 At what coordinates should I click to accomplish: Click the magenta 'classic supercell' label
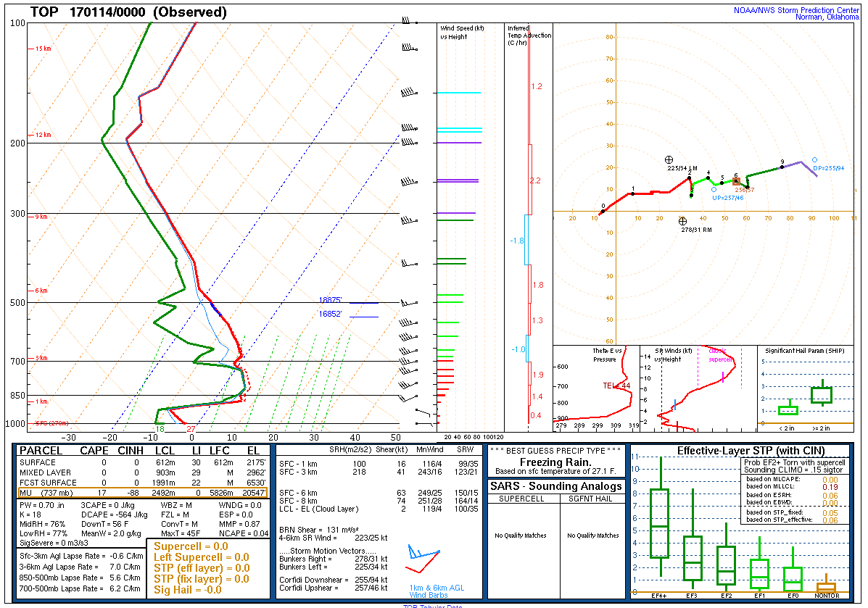click(720, 355)
